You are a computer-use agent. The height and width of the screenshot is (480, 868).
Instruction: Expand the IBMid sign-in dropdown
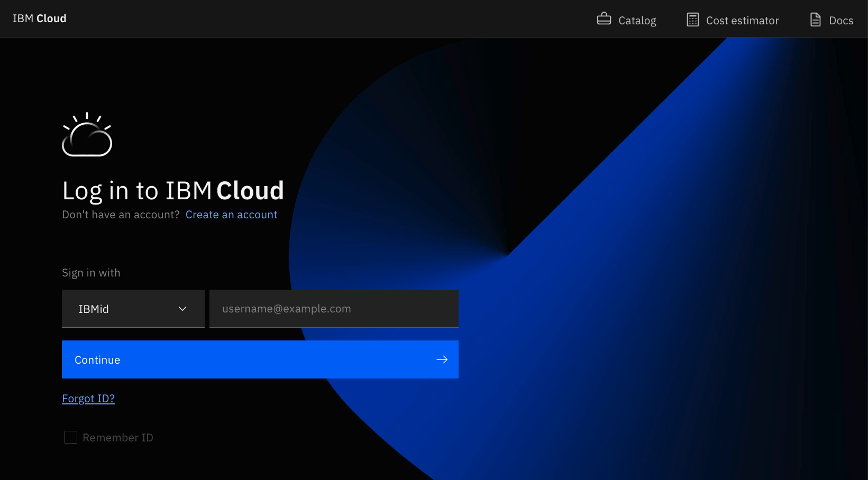(133, 309)
